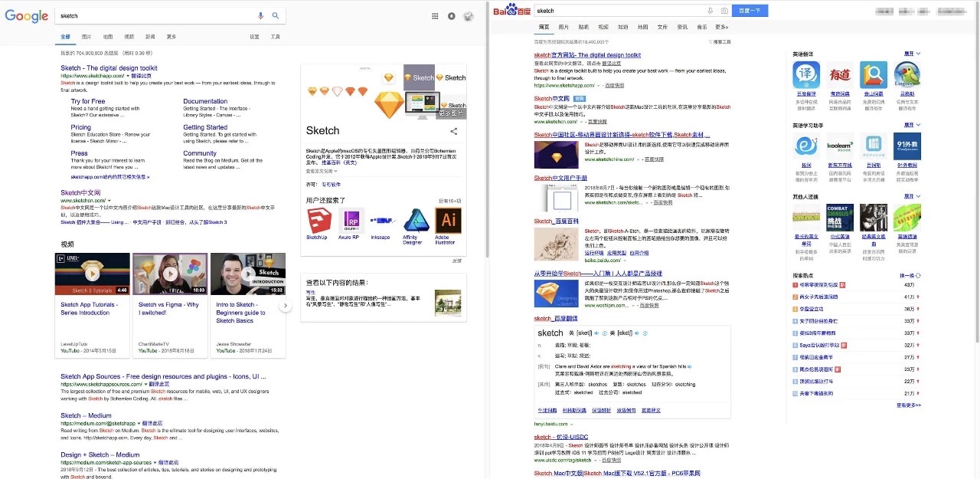Viewport: 980px width, 479px height.
Task: Switch to Google 图片 tab
Action: [x=87, y=37]
